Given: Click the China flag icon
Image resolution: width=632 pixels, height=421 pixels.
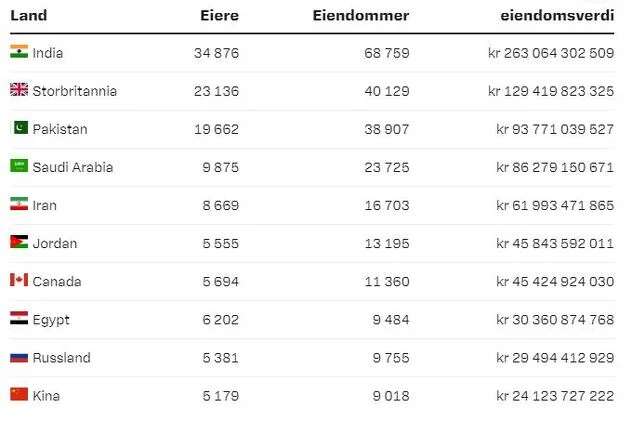Looking at the screenshot, I should click(19, 395).
